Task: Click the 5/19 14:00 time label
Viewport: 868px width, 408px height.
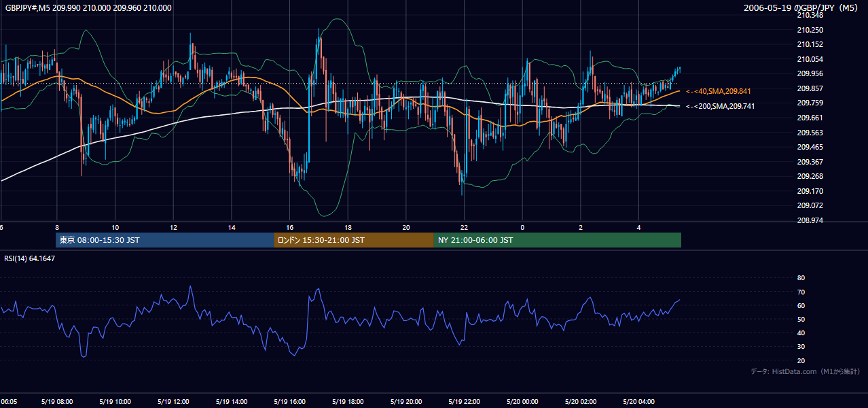Action: [232, 402]
